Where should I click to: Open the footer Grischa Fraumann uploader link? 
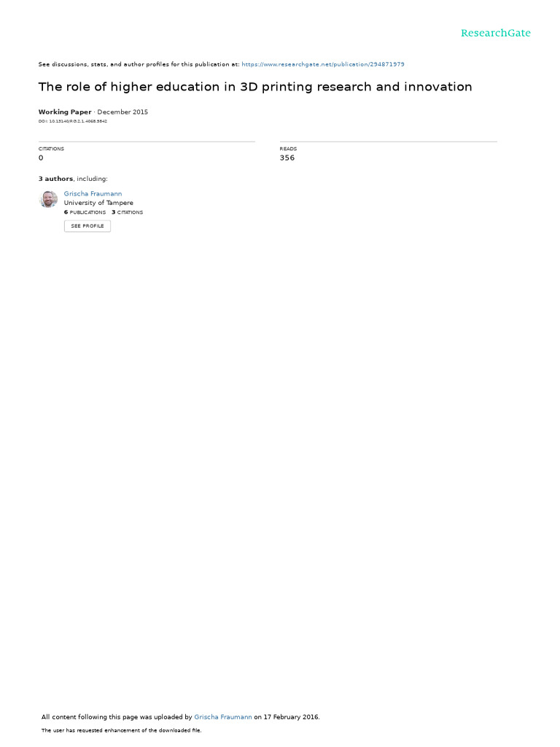point(223,717)
